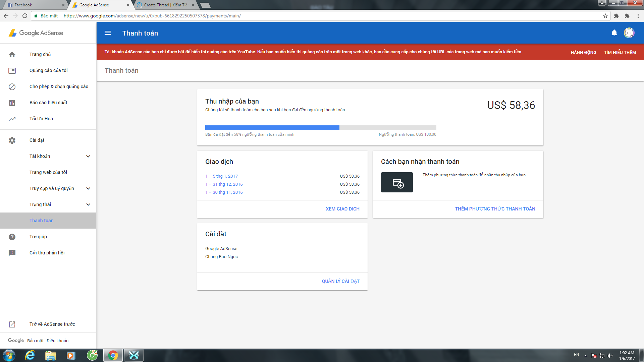The width and height of the screenshot is (644, 362).
Task: Click the Báo cáo hiệu suất chart icon
Action: point(12,103)
